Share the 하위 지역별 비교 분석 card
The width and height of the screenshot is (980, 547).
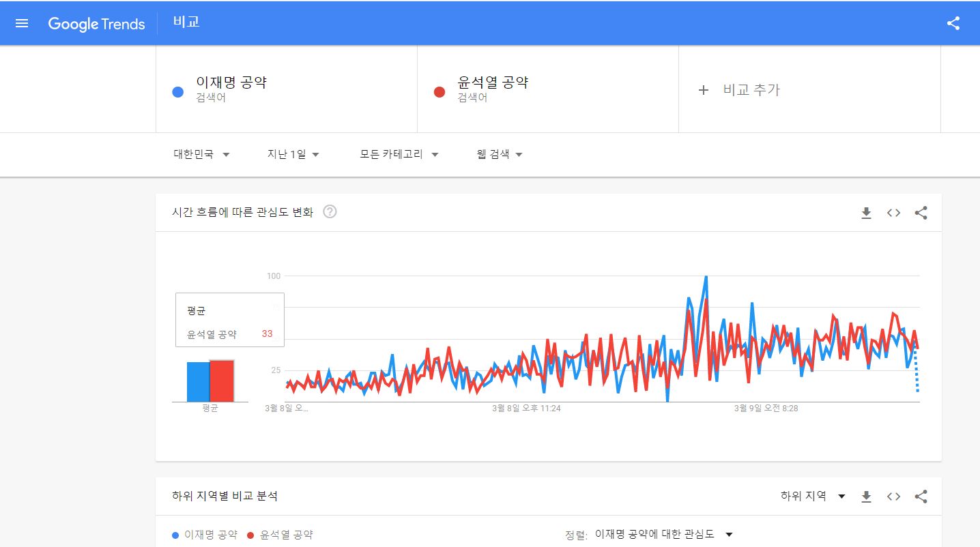coord(921,497)
